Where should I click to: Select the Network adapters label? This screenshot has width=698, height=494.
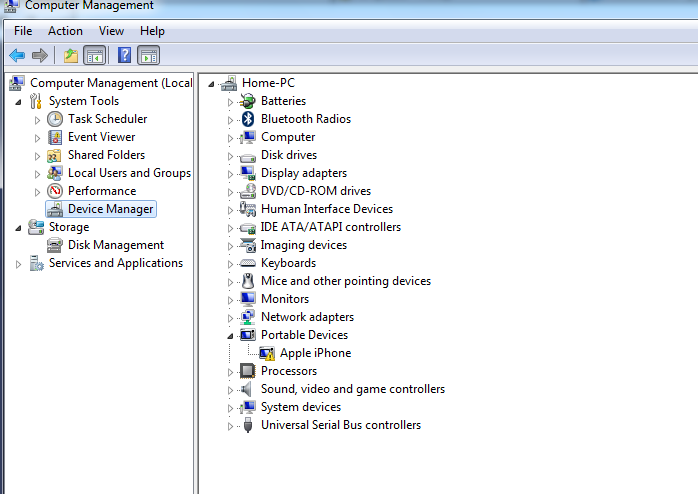coord(308,317)
